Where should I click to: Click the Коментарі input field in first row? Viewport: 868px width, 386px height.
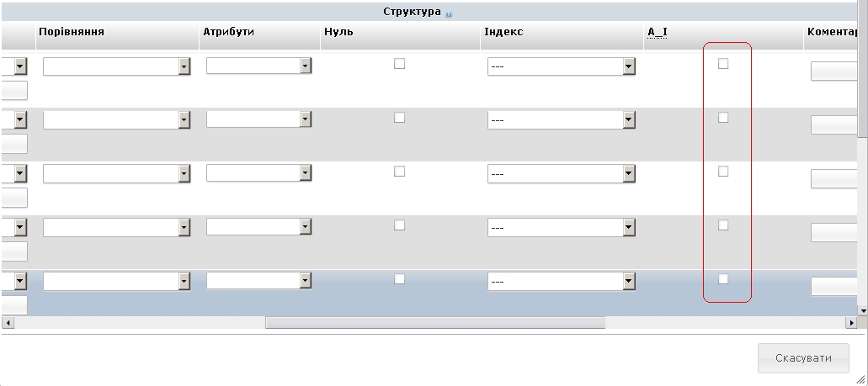point(833,71)
